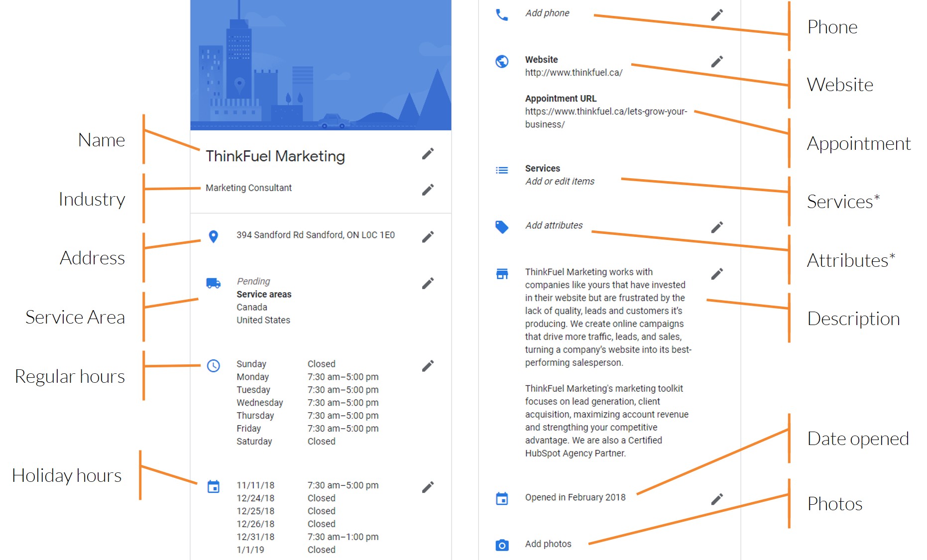Click the list icon beside Services
This screenshot has height=560, width=927.
coord(502,170)
